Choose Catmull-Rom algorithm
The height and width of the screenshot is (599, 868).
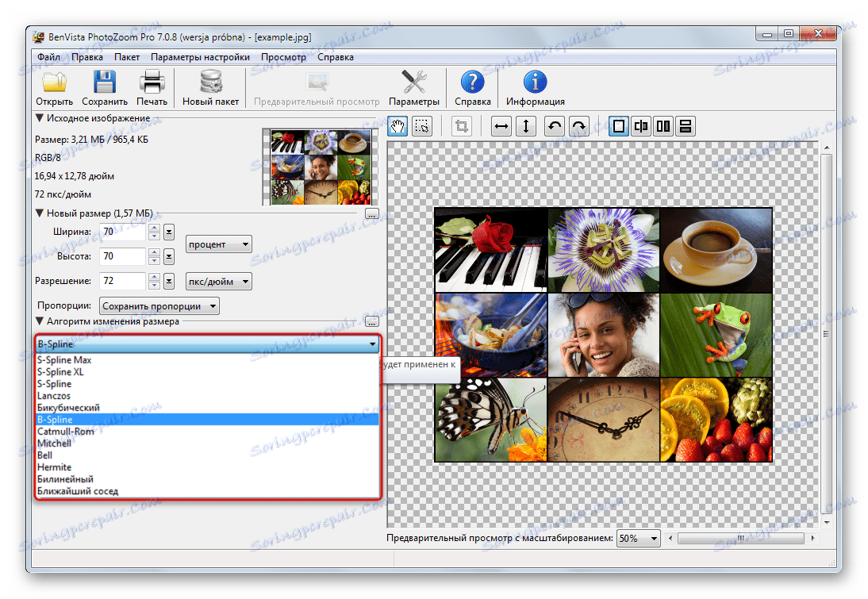pos(208,432)
